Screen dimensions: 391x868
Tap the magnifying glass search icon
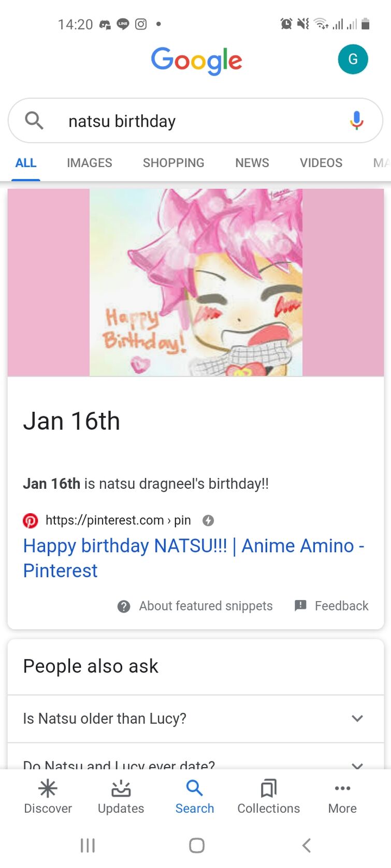[34, 121]
